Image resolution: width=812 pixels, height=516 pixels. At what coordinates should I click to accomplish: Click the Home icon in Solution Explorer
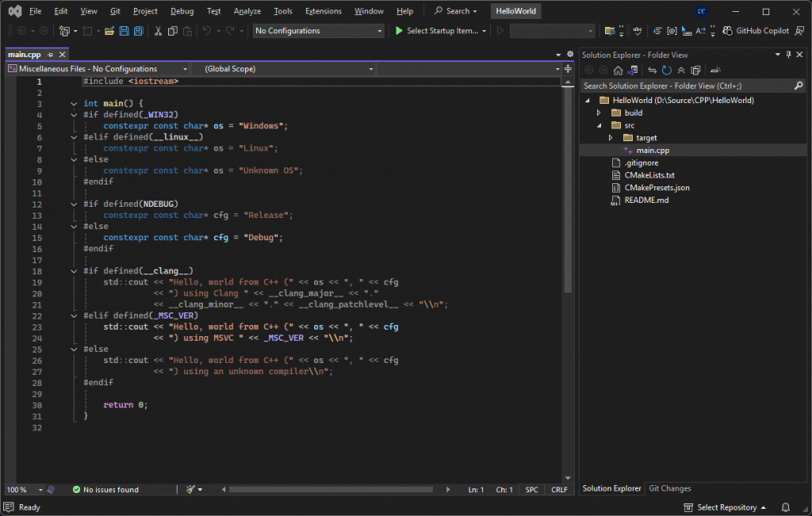(618, 70)
